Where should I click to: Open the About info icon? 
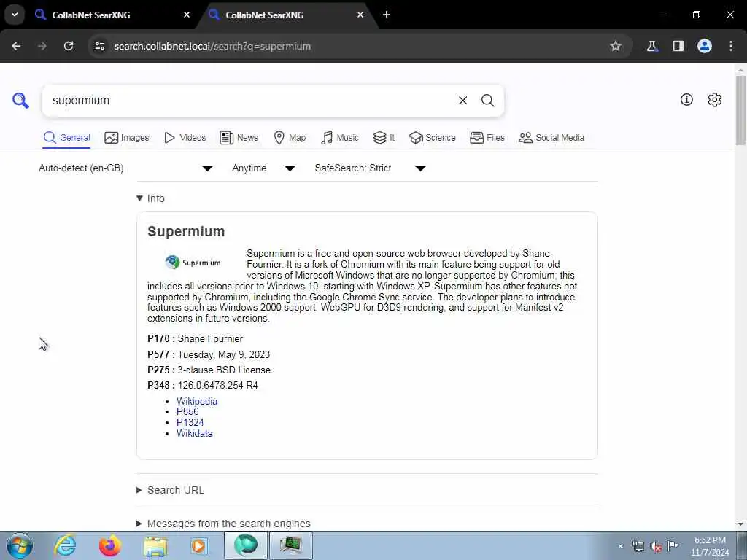(686, 99)
